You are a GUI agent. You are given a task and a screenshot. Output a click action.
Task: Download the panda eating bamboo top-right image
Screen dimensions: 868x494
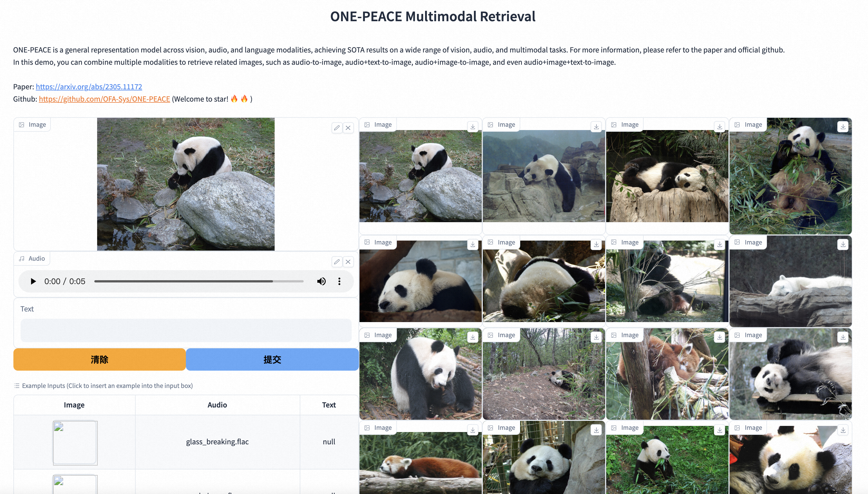tap(843, 126)
